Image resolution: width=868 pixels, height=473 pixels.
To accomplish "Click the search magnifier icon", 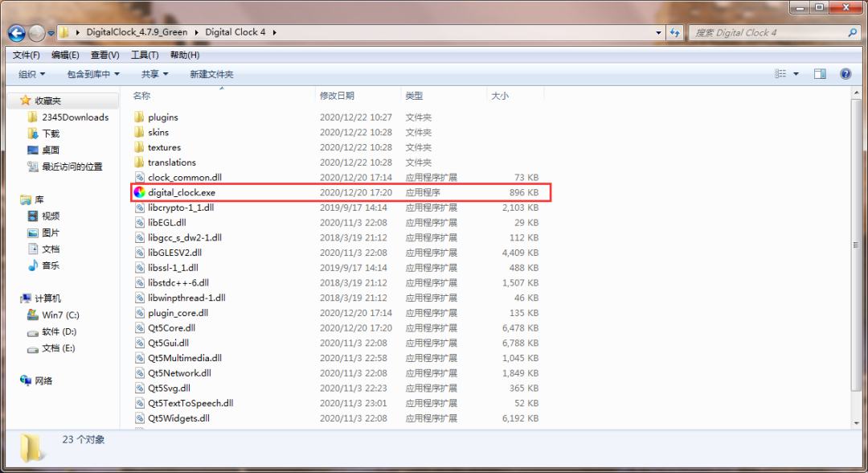I will 852,33.
